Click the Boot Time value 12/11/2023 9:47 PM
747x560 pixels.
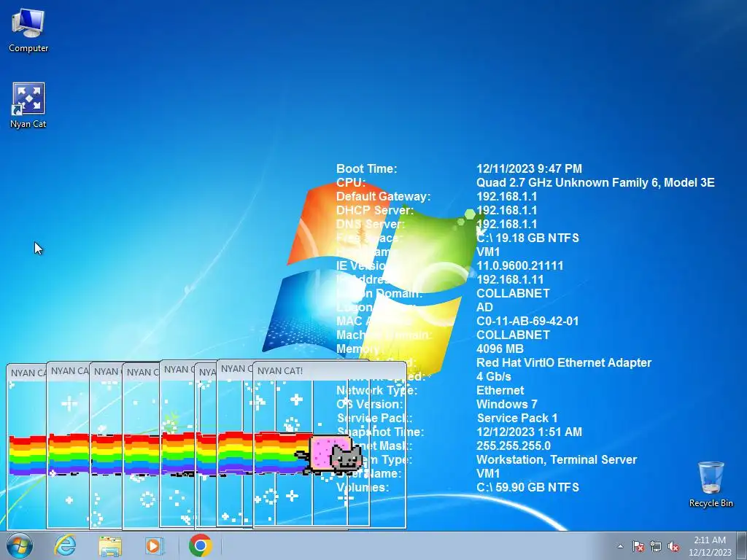(529, 168)
